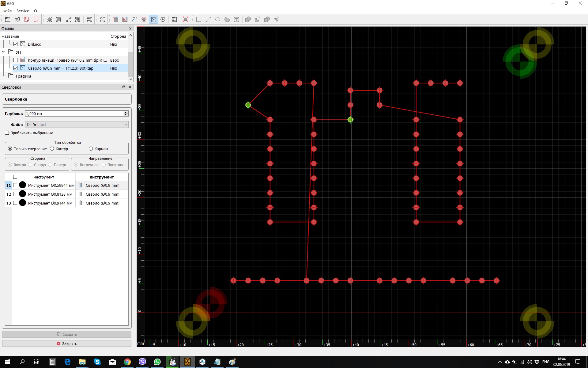
Task: Click the open file toolbar icon
Action: pos(8,19)
